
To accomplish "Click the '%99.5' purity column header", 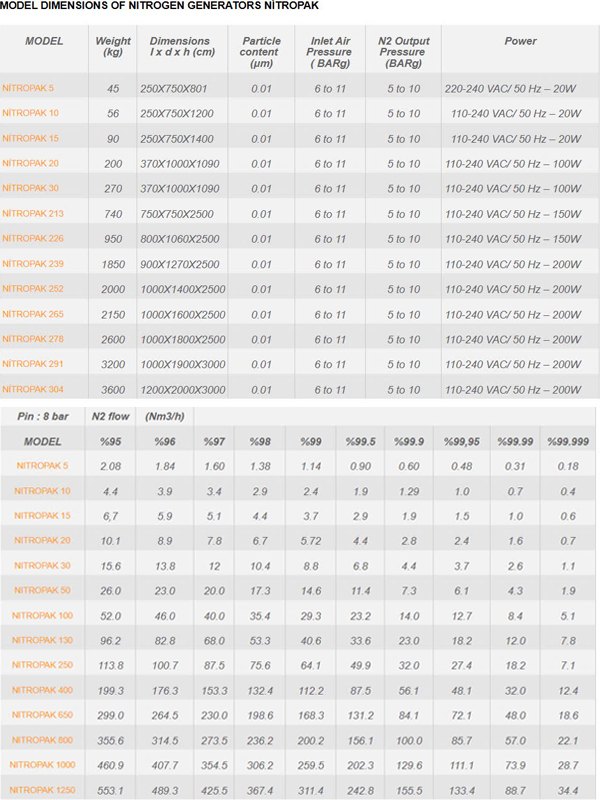I will click(x=361, y=441).
